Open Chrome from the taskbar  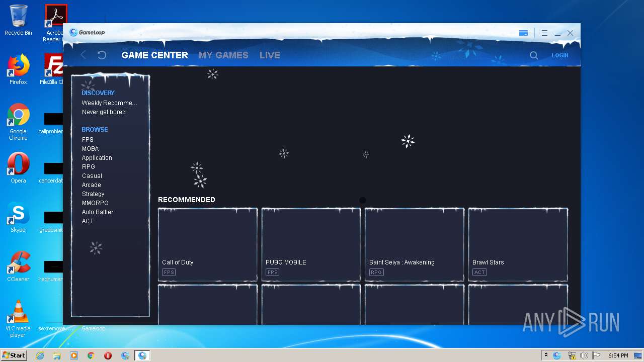(91, 355)
